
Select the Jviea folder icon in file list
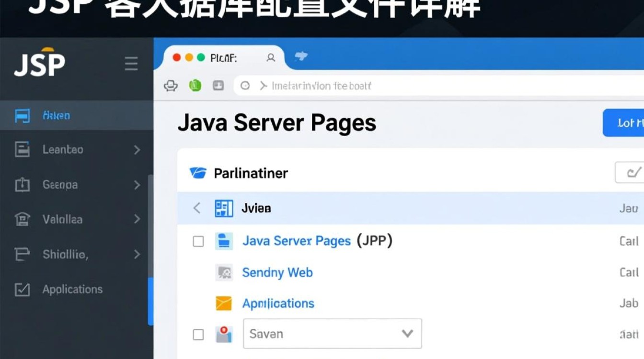point(223,208)
